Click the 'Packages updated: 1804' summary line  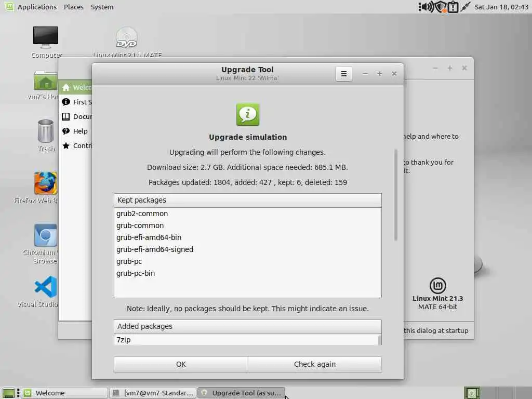pyautogui.click(x=248, y=182)
